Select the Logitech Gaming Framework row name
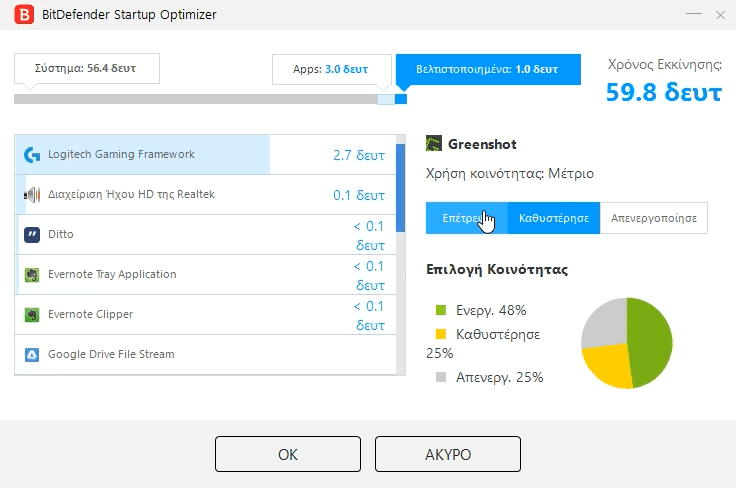Screen dimensions: 736x488 tap(121, 154)
